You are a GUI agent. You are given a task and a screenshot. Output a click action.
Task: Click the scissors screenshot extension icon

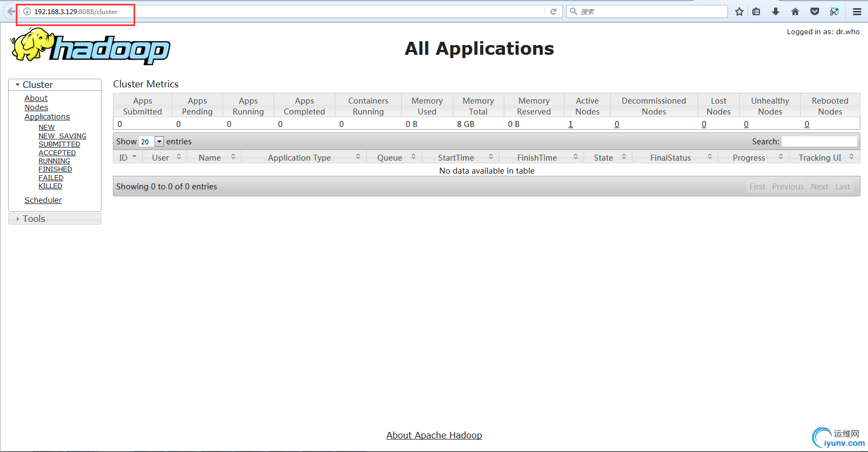coord(834,11)
